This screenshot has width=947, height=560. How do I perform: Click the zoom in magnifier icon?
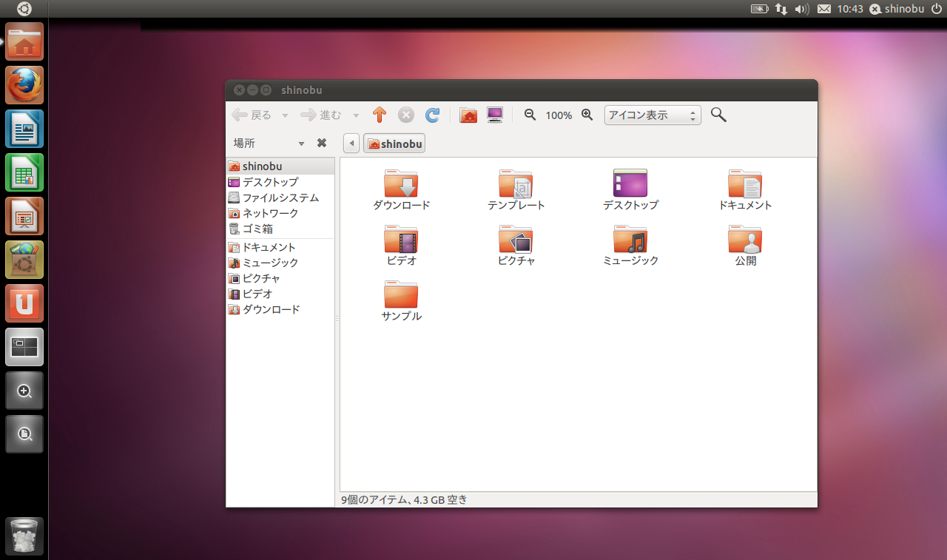point(587,115)
